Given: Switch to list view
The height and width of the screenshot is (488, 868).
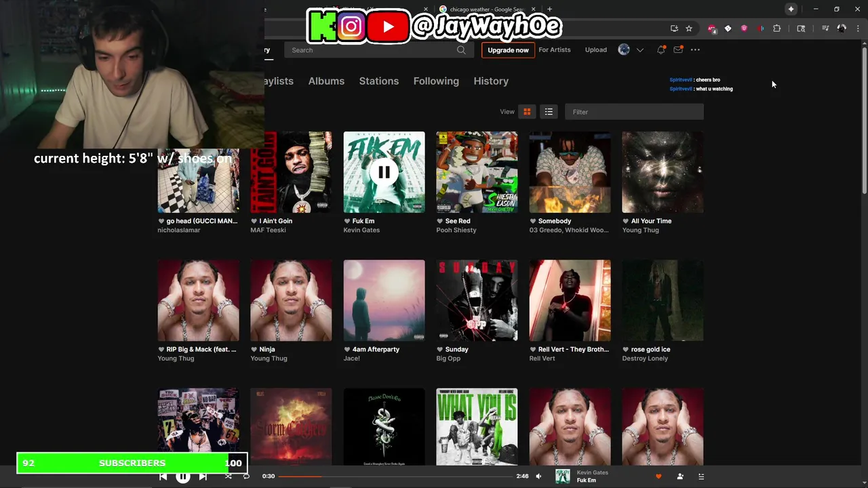Looking at the screenshot, I should point(549,112).
